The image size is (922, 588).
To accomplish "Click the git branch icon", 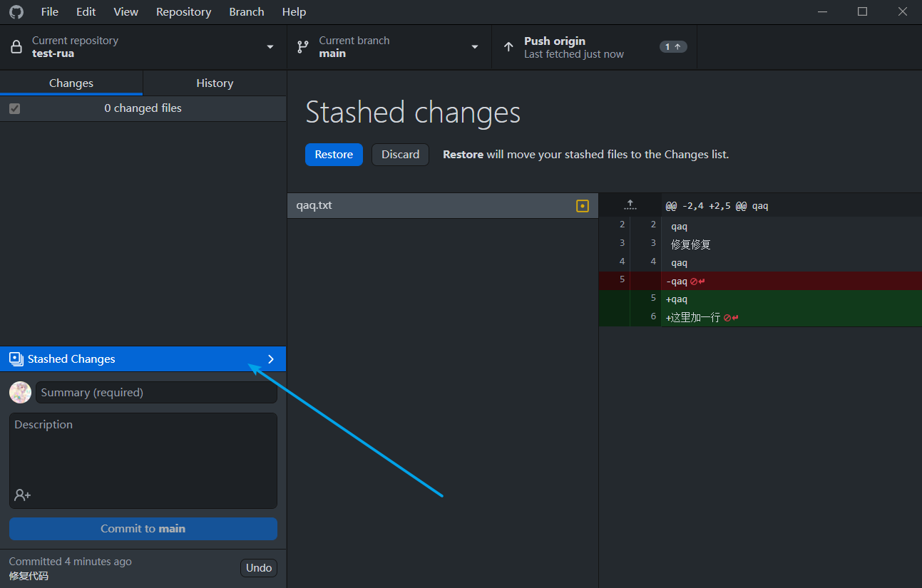I will tap(303, 47).
